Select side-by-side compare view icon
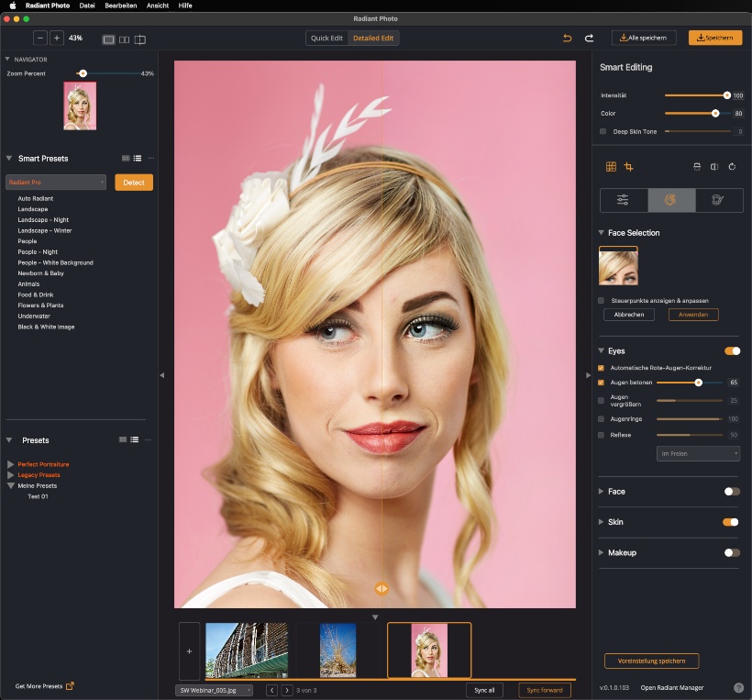752x700 pixels. pyautogui.click(x=124, y=39)
